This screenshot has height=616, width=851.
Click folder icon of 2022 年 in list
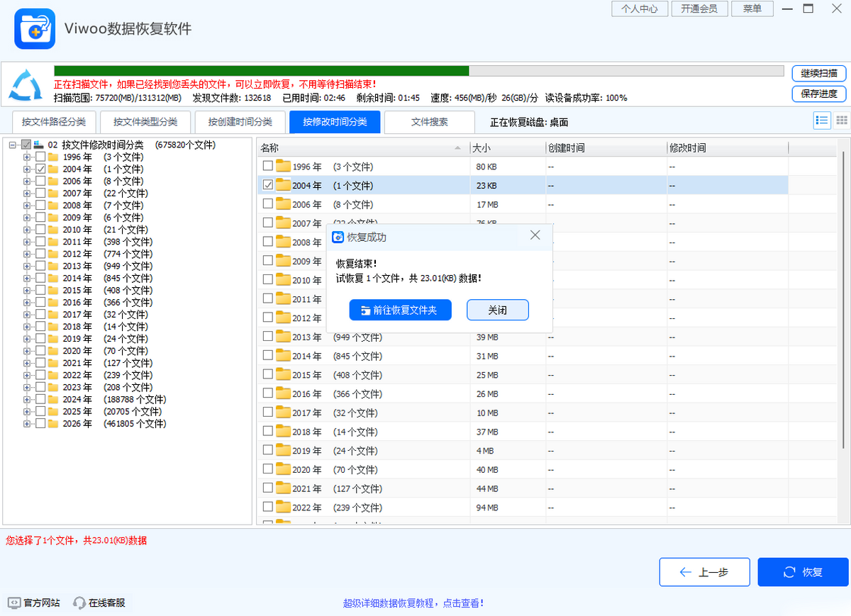pyautogui.click(x=284, y=507)
